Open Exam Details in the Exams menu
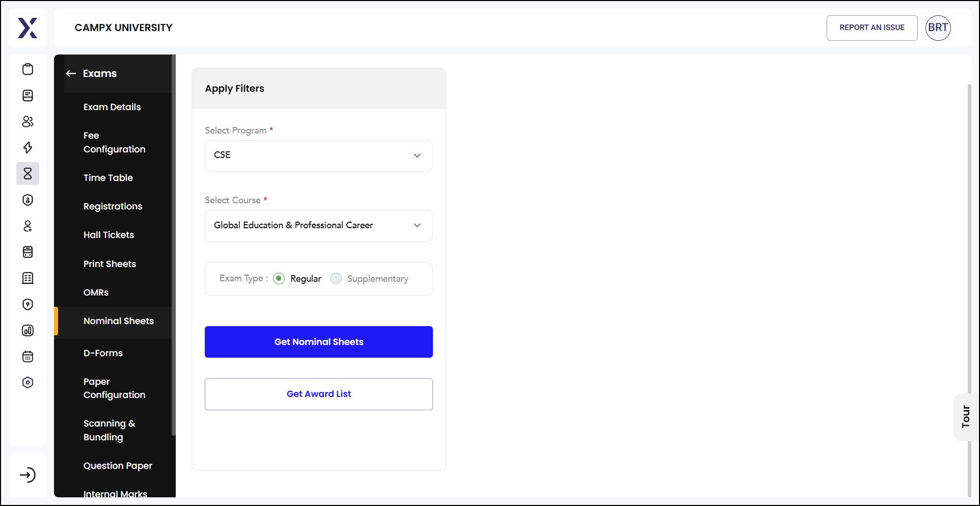This screenshot has width=980, height=506. (x=112, y=107)
